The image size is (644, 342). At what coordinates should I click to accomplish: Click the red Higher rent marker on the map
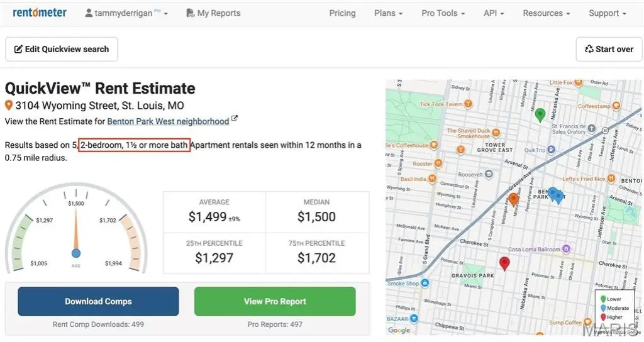tap(504, 263)
